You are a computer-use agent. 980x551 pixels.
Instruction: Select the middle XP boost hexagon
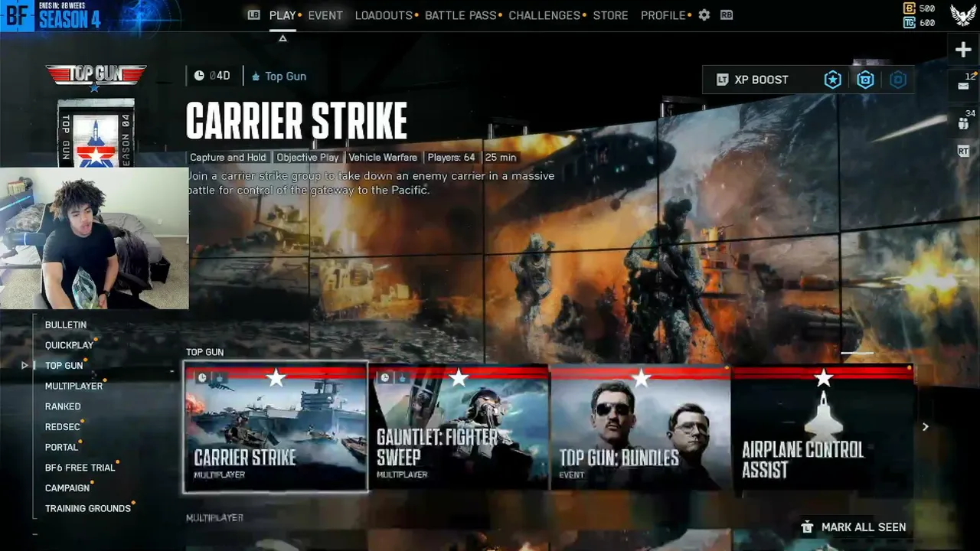(x=865, y=80)
